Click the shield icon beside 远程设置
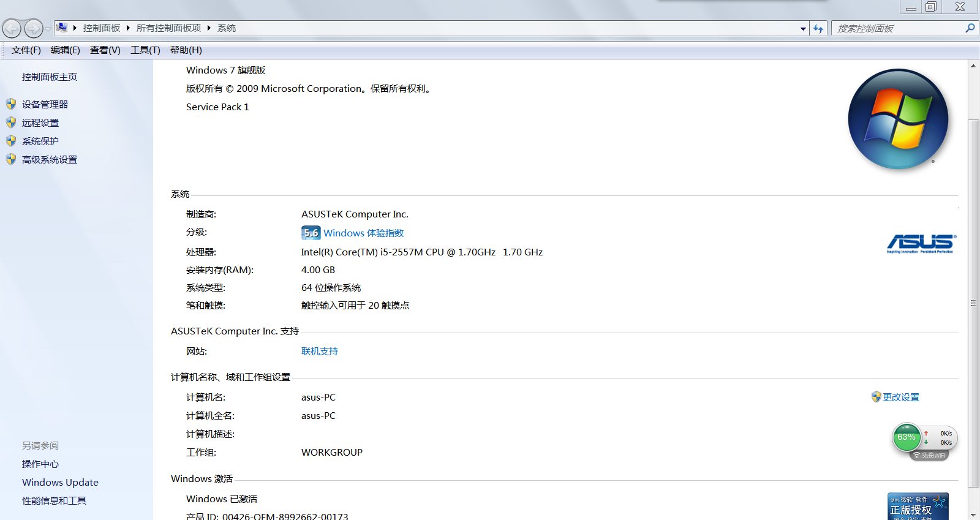Image resolution: width=980 pixels, height=520 pixels. 11,122
